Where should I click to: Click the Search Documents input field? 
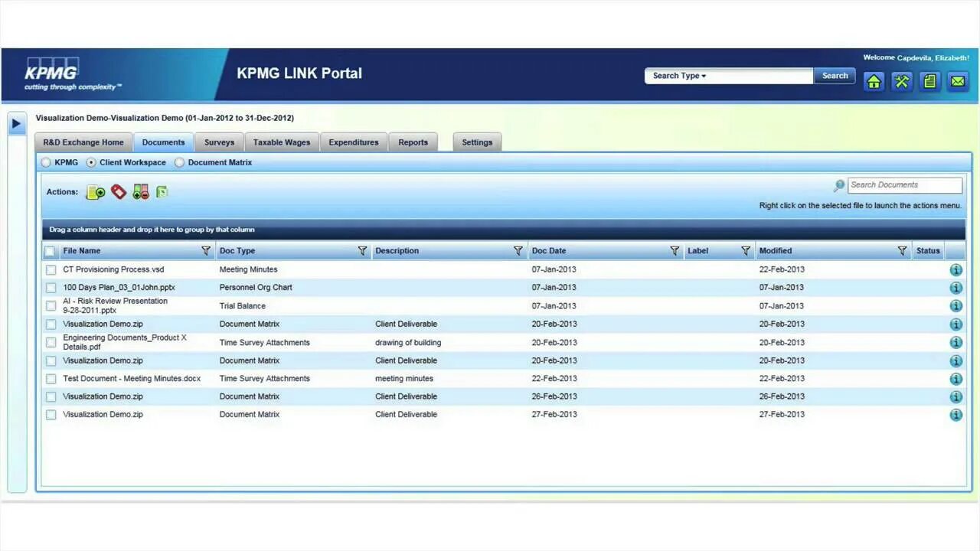[x=905, y=185]
